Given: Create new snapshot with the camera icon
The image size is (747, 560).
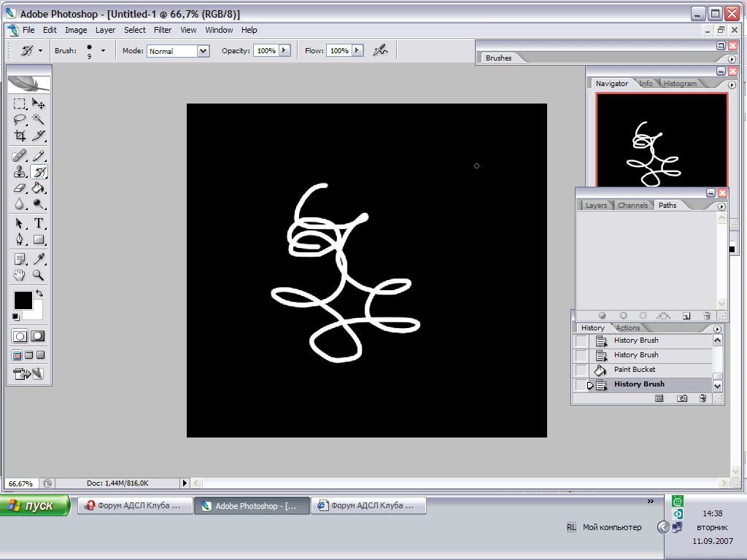Looking at the screenshot, I should pyautogui.click(x=682, y=398).
